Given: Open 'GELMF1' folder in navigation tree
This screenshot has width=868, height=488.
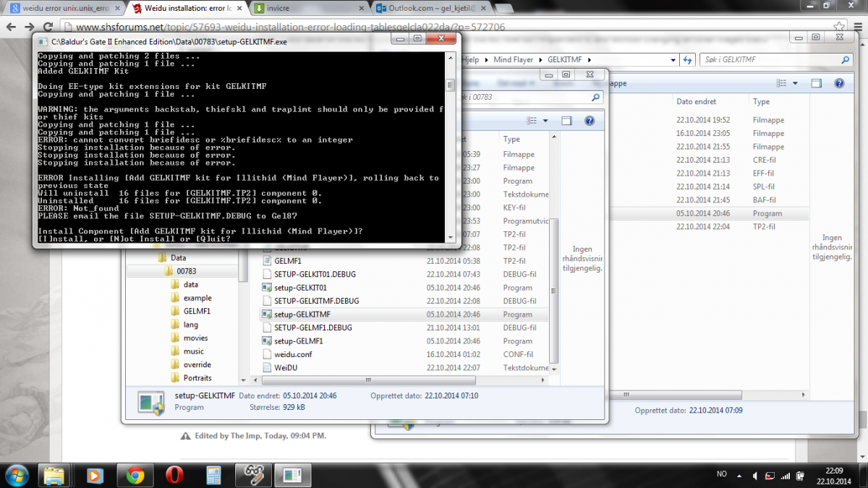Looking at the screenshot, I should pos(197,311).
